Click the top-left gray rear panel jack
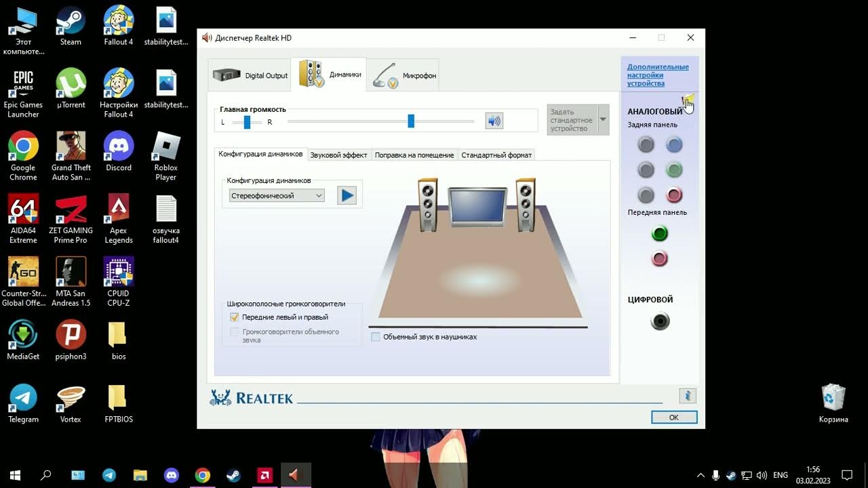This screenshot has height=488, width=868. (x=646, y=144)
